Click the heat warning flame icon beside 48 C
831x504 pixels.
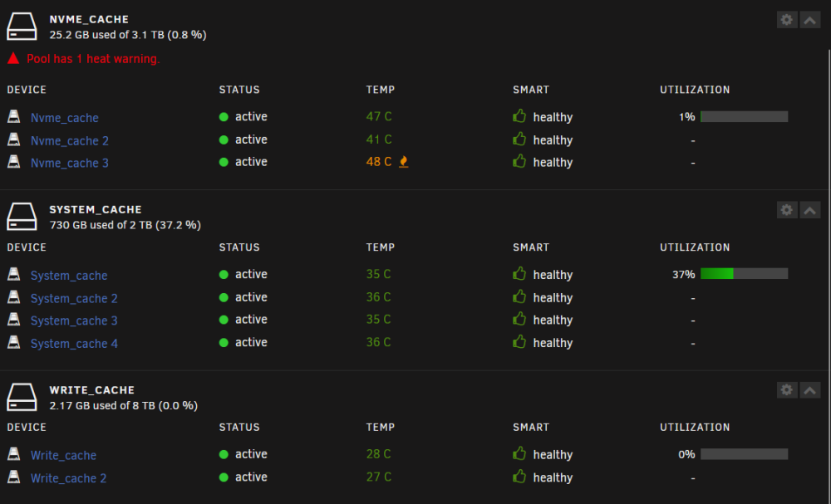(x=403, y=162)
